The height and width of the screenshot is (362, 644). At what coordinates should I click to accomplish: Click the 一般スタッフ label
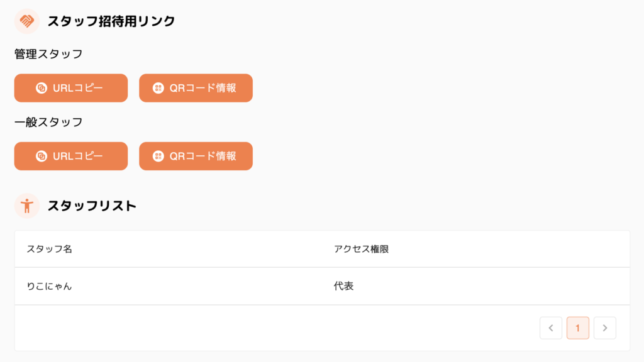click(48, 122)
